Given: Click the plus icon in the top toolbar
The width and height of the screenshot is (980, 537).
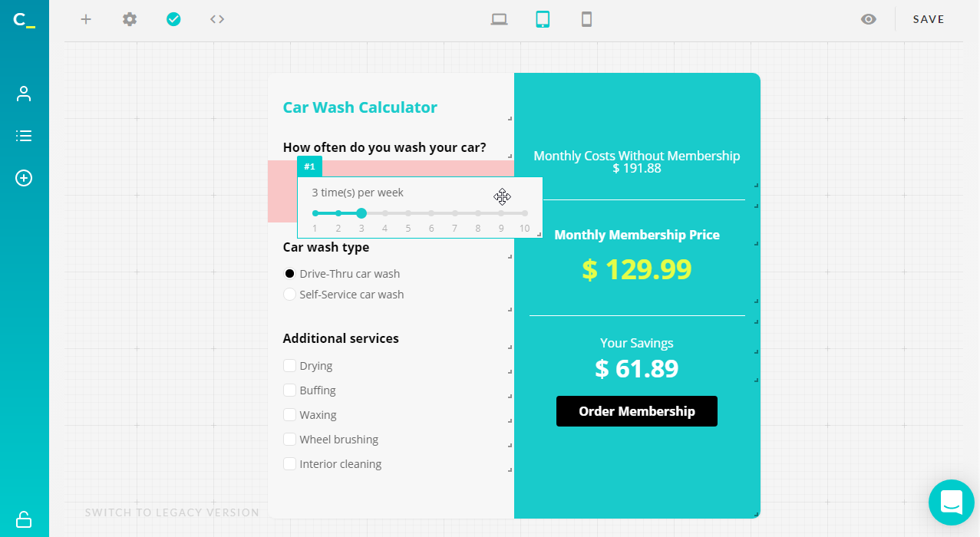Looking at the screenshot, I should coord(85,18).
